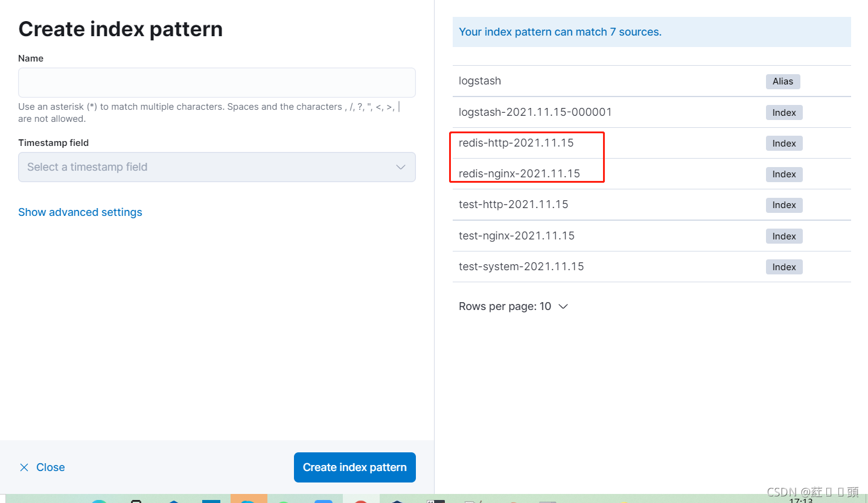
Task: Click Index badge for logstash-2021.11.15-000001
Action: (784, 113)
